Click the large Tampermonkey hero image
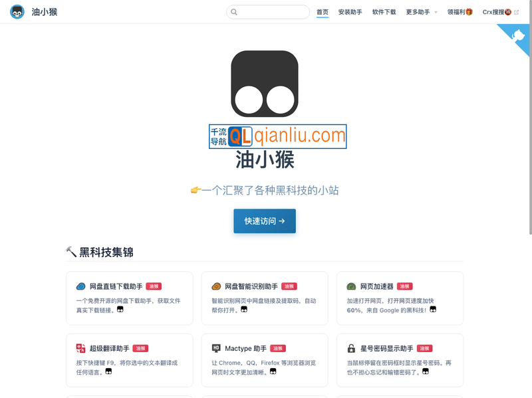 coord(264,85)
